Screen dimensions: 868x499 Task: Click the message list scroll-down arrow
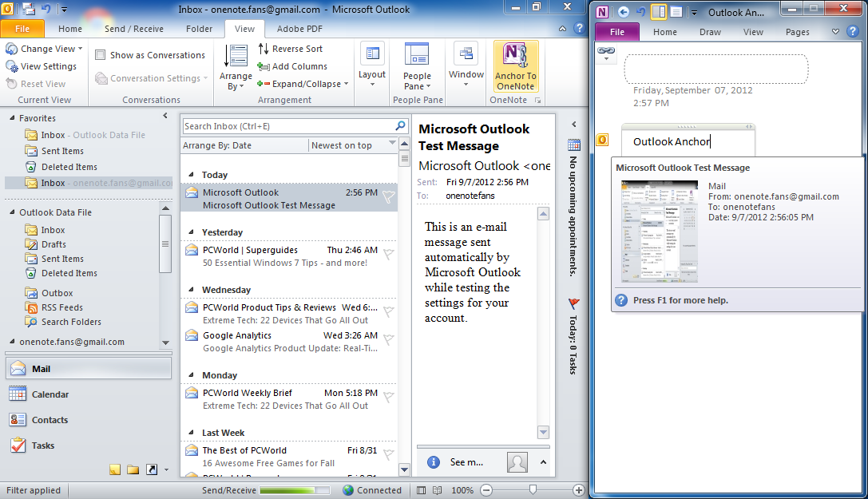point(405,469)
